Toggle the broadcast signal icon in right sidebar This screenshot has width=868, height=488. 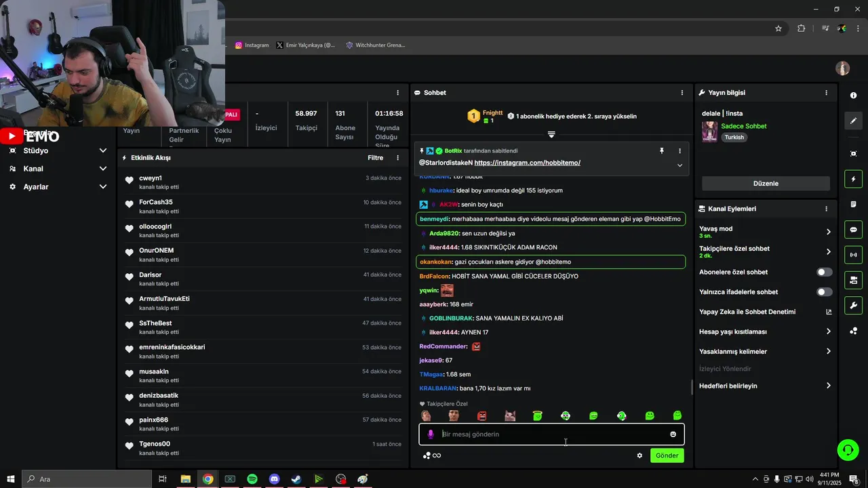coord(853,255)
